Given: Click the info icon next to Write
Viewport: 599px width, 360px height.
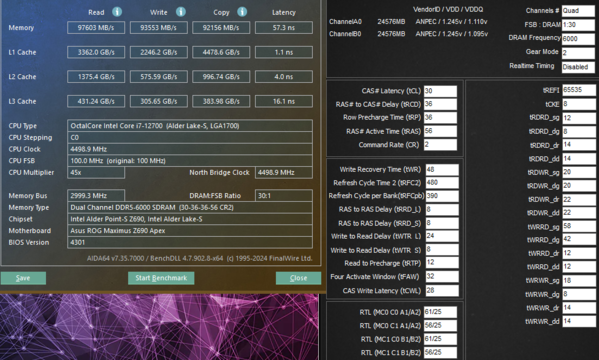Looking at the screenshot, I should click(181, 12).
